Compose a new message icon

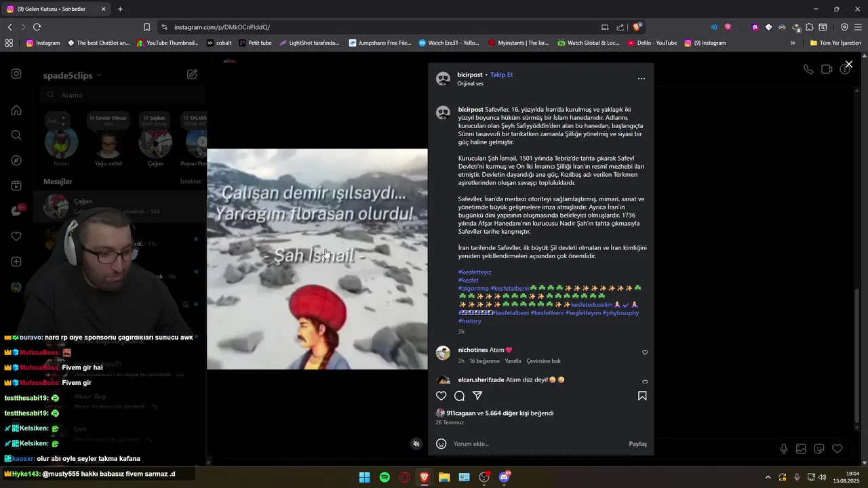[193, 74]
